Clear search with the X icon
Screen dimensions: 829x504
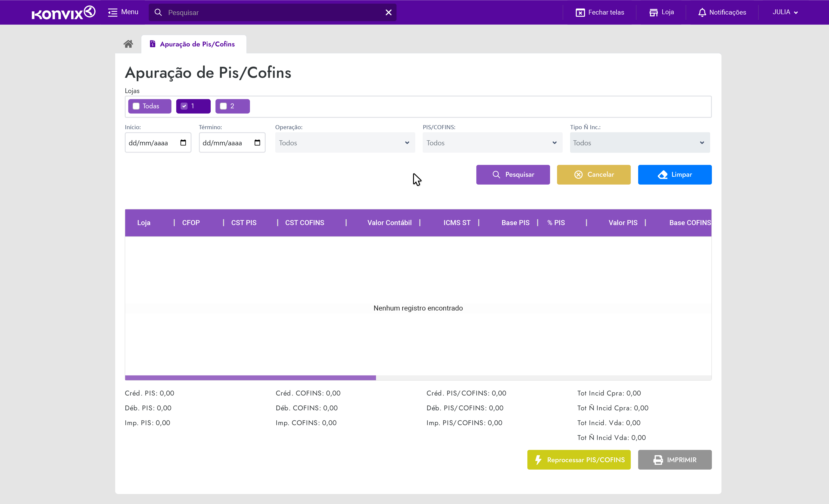point(388,12)
